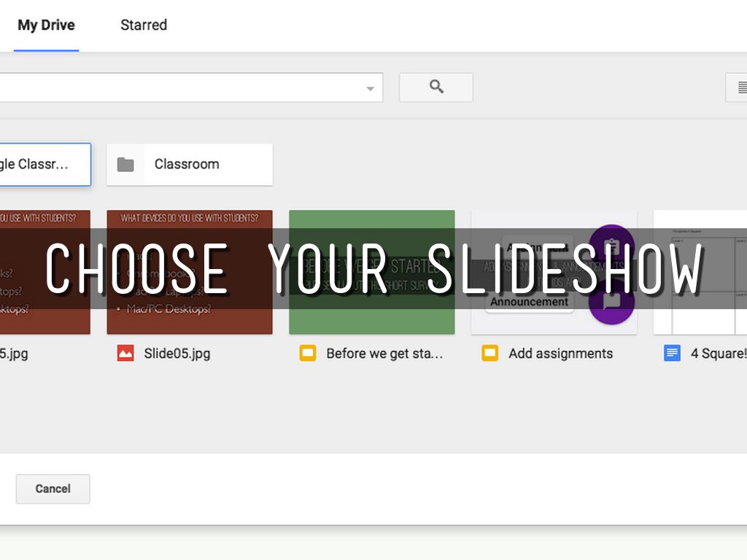Click the magnifying glass search button

tap(436, 87)
